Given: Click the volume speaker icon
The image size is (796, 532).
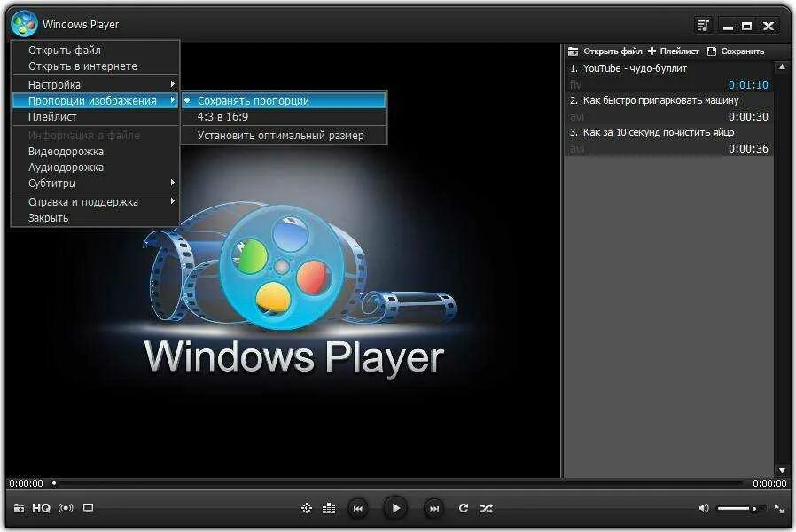Looking at the screenshot, I should click(704, 508).
